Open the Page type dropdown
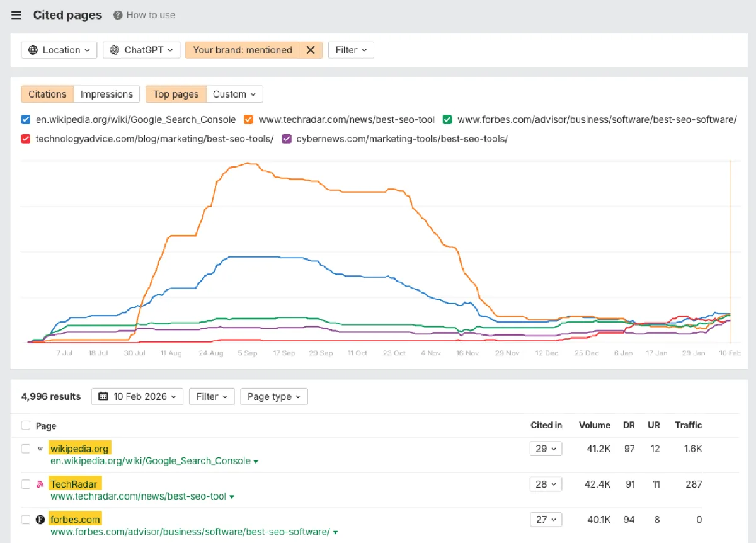Image resolution: width=756 pixels, height=543 pixels. click(274, 396)
